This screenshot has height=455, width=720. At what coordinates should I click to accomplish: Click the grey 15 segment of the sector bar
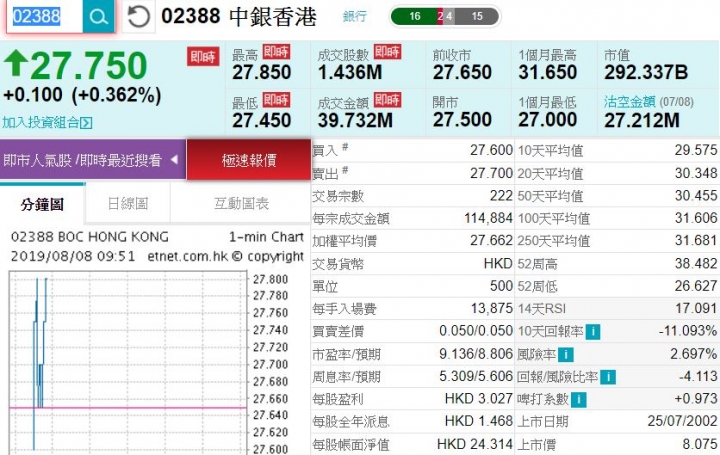point(478,17)
